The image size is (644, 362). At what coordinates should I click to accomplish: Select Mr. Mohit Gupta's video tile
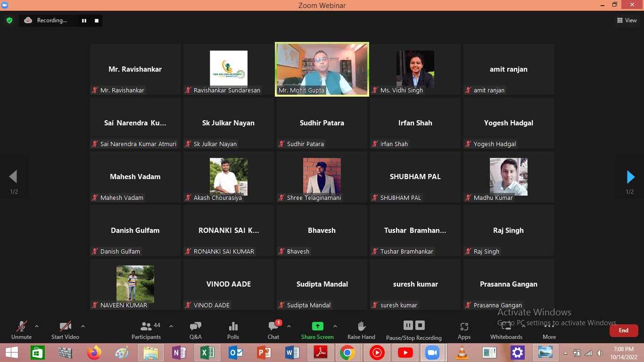coord(322,69)
